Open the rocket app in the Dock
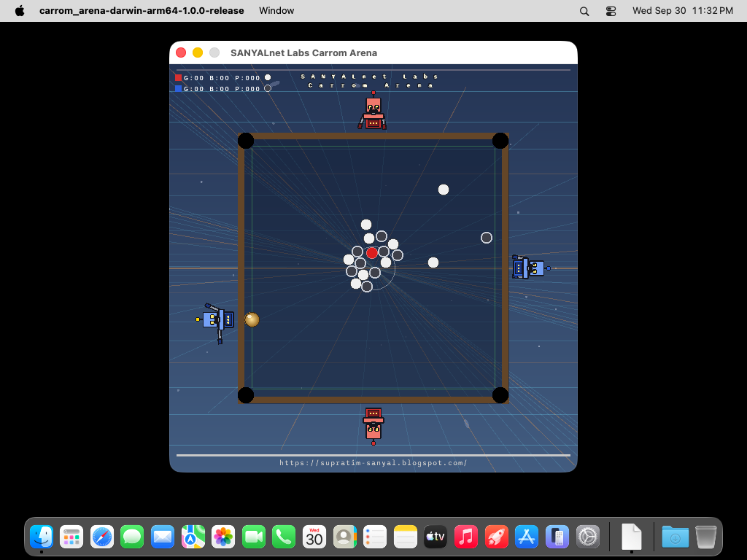 coord(496,537)
